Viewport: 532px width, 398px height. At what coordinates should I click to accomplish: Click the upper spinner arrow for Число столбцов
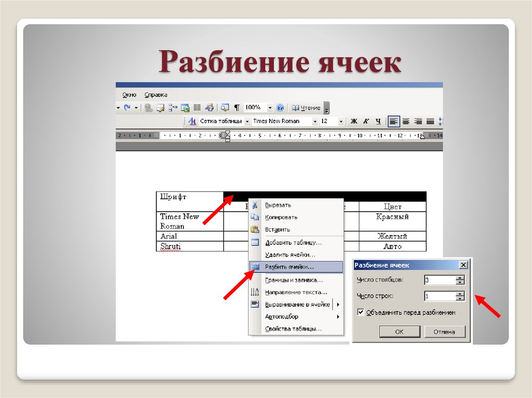point(459,277)
